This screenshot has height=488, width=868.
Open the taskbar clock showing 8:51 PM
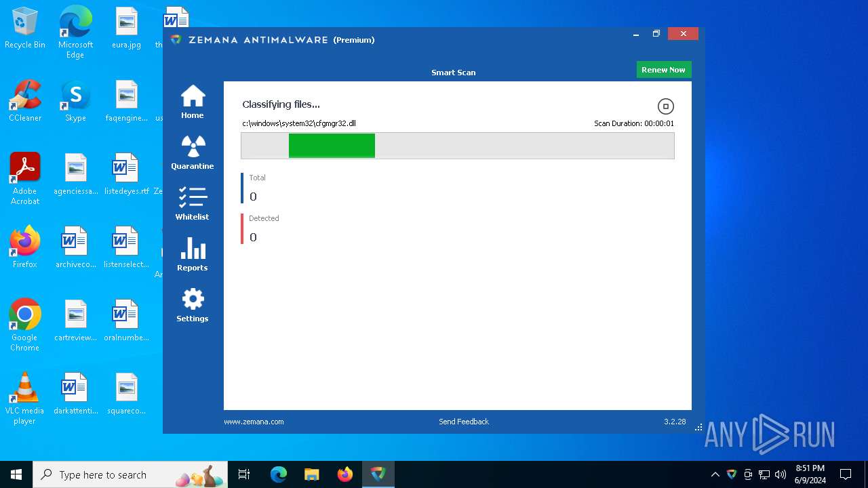pos(810,474)
